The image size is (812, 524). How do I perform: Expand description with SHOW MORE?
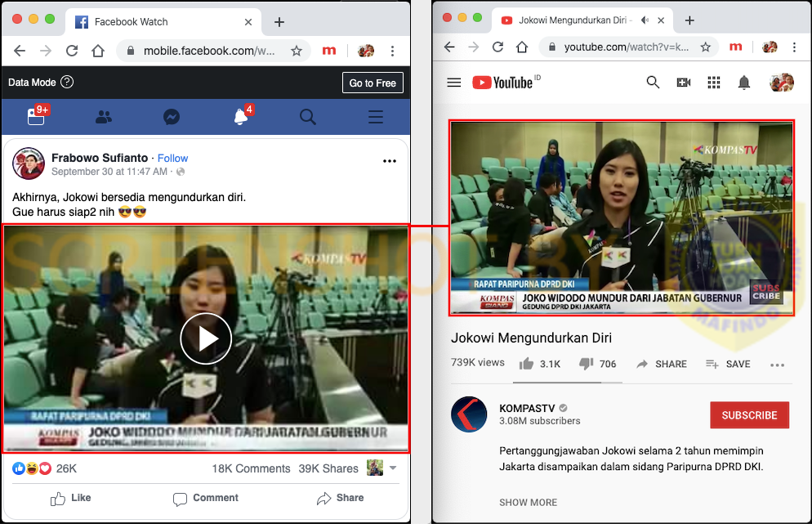click(x=529, y=502)
